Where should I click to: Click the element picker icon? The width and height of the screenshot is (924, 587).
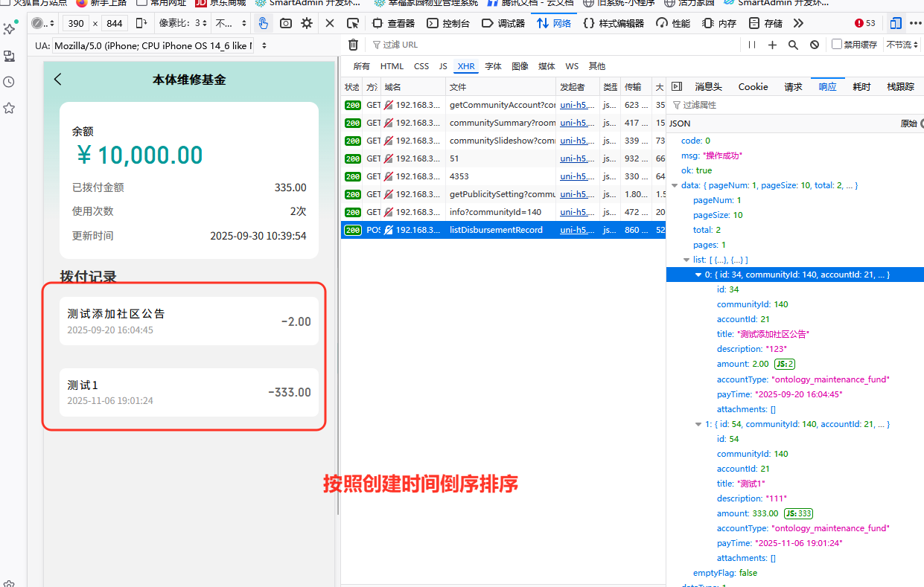[353, 23]
